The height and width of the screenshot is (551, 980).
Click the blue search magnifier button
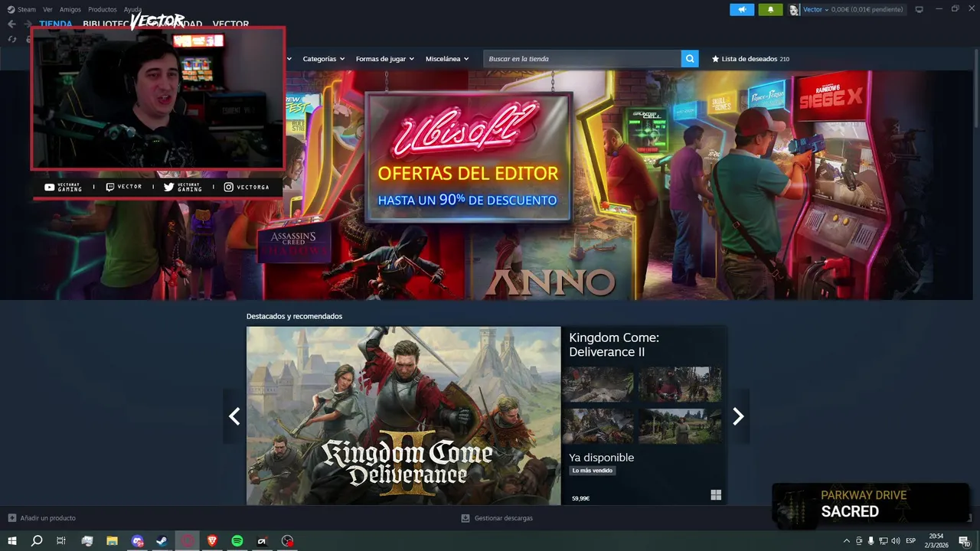690,59
